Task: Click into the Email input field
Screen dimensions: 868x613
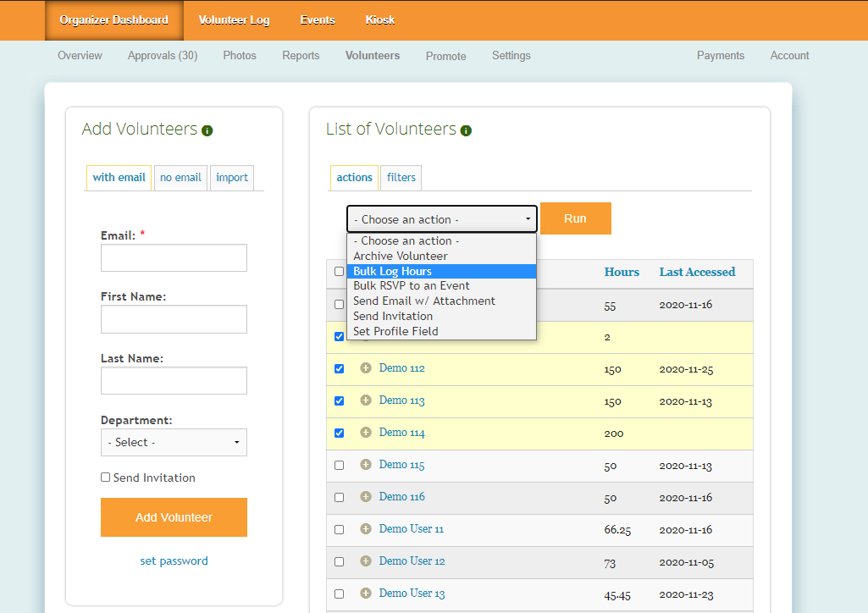Action: [x=174, y=258]
